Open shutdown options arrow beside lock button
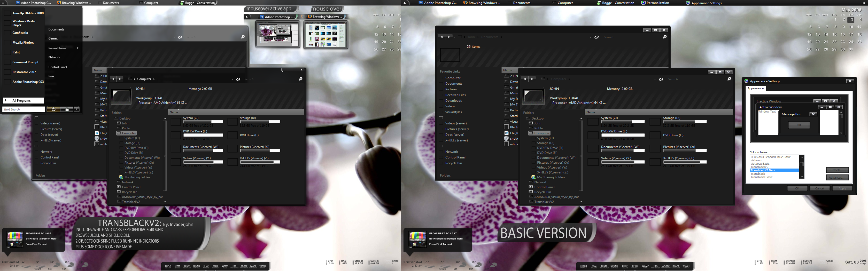The width and height of the screenshot is (868, 271). point(76,109)
